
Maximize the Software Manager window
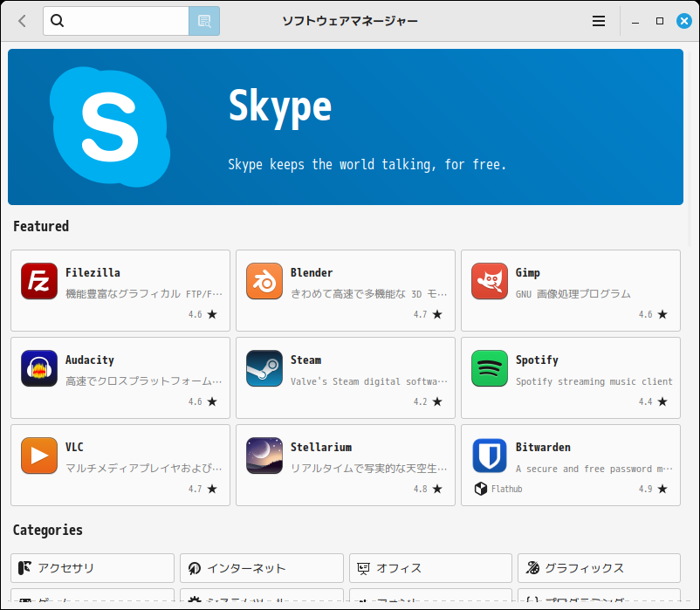tap(660, 21)
